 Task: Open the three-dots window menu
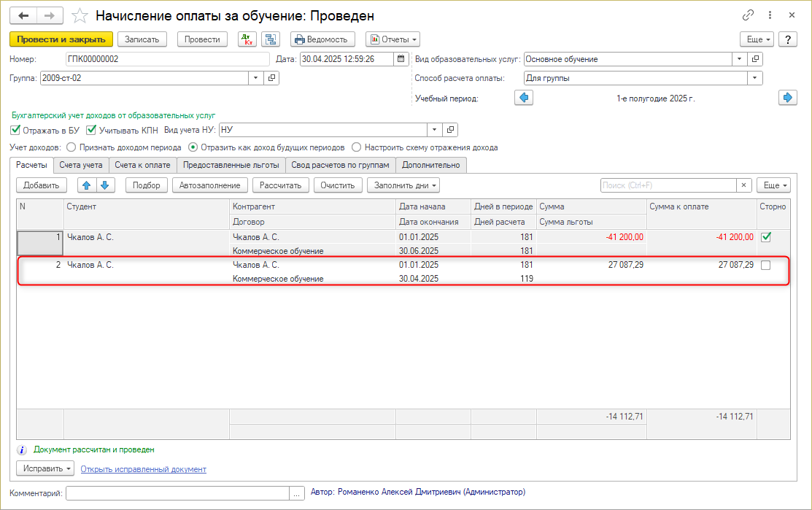(770, 15)
